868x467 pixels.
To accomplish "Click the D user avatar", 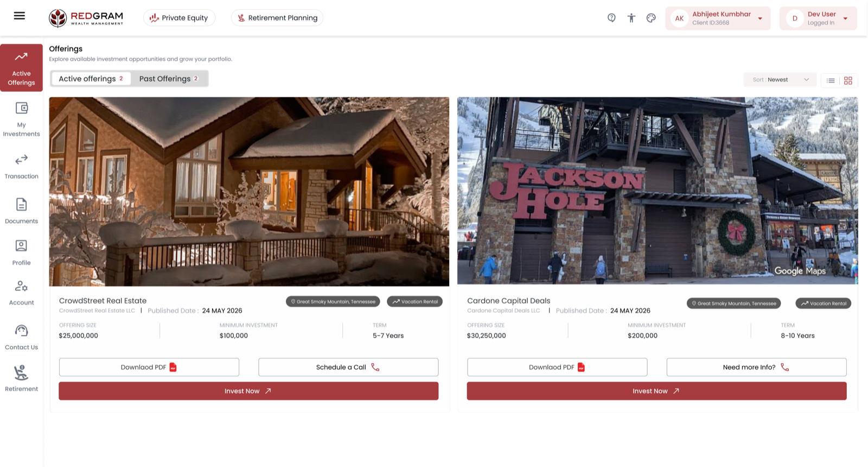I will pyautogui.click(x=795, y=18).
